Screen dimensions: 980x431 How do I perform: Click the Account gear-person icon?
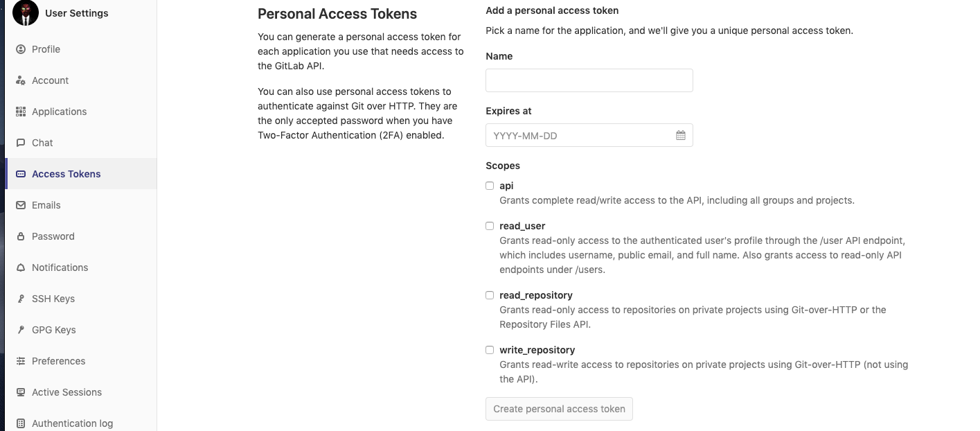[x=21, y=80]
